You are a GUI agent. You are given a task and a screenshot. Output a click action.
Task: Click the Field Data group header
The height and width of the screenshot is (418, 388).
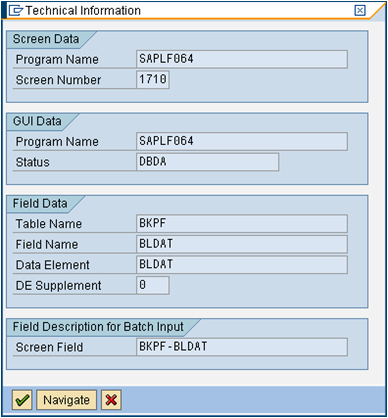(40, 203)
